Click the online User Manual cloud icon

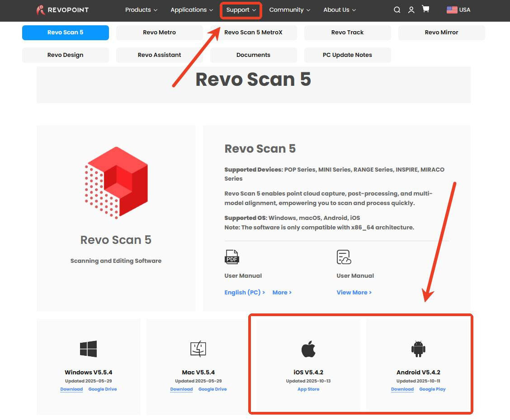[x=344, y=257]
